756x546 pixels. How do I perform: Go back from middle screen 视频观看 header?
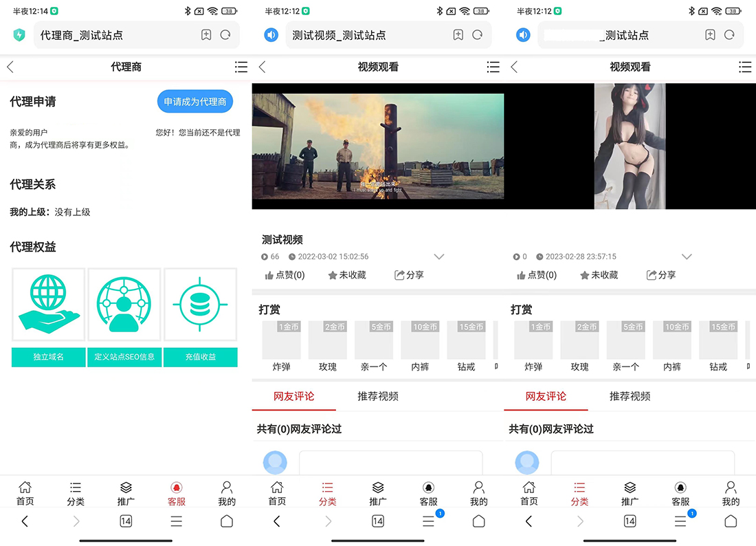pos(263,67)
